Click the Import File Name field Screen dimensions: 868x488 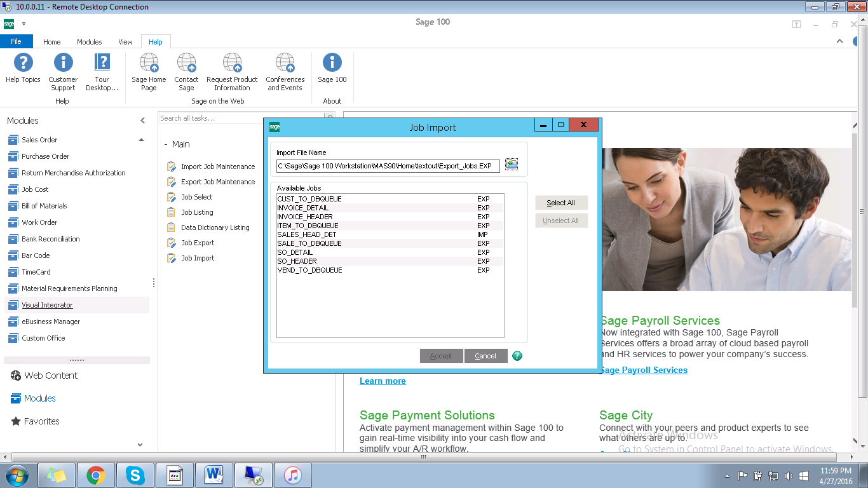tap(388, 166)
